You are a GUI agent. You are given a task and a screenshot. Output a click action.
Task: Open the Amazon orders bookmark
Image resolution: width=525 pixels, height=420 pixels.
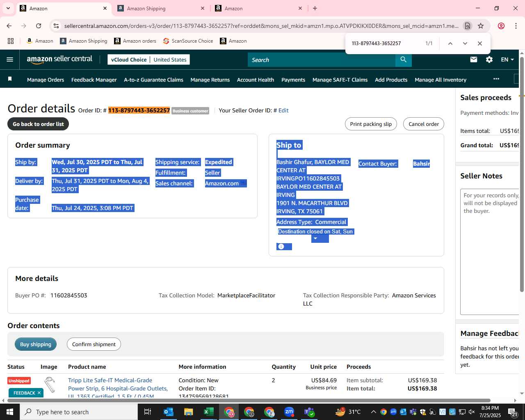click(135, 41)
